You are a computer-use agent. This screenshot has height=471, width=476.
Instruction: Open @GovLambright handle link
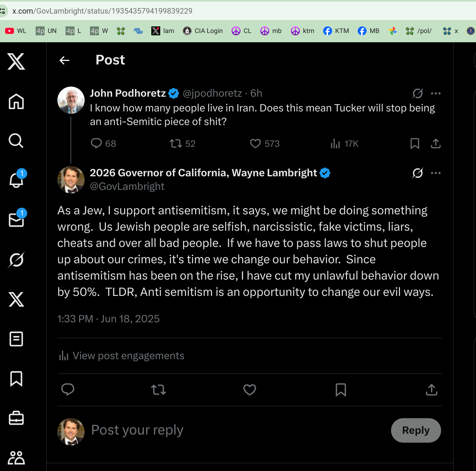pyautogui.click(x=127, y=186)
